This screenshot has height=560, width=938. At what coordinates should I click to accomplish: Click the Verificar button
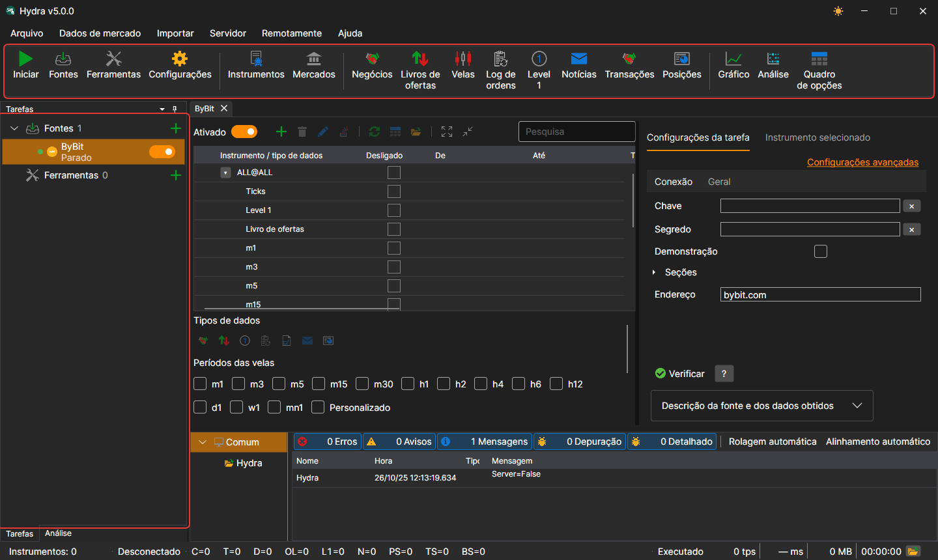click(x=679, y=374)
